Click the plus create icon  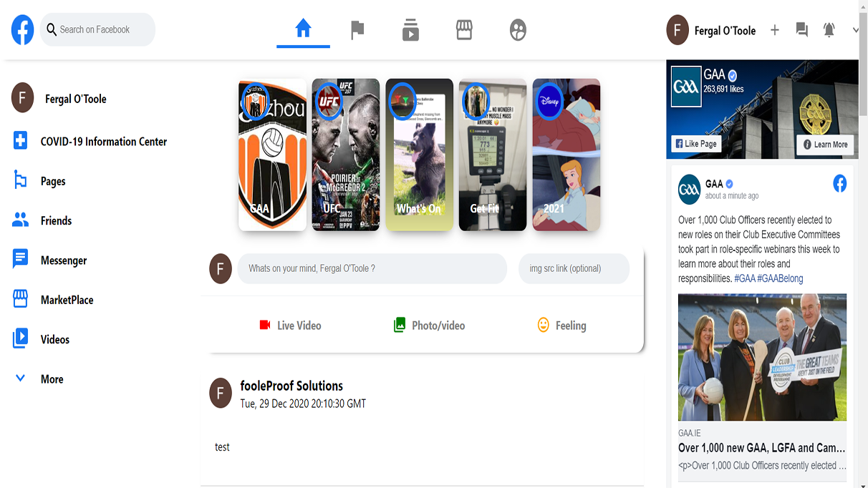coord(774,30)
